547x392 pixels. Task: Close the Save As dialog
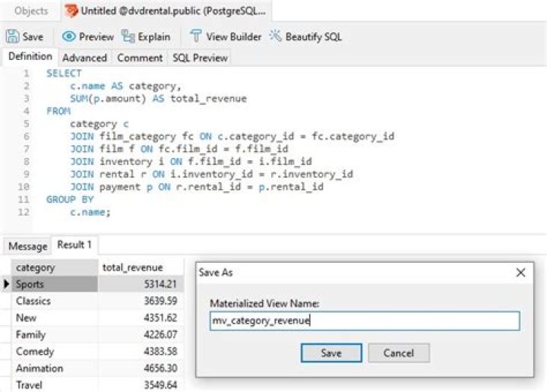coord(520,273)
